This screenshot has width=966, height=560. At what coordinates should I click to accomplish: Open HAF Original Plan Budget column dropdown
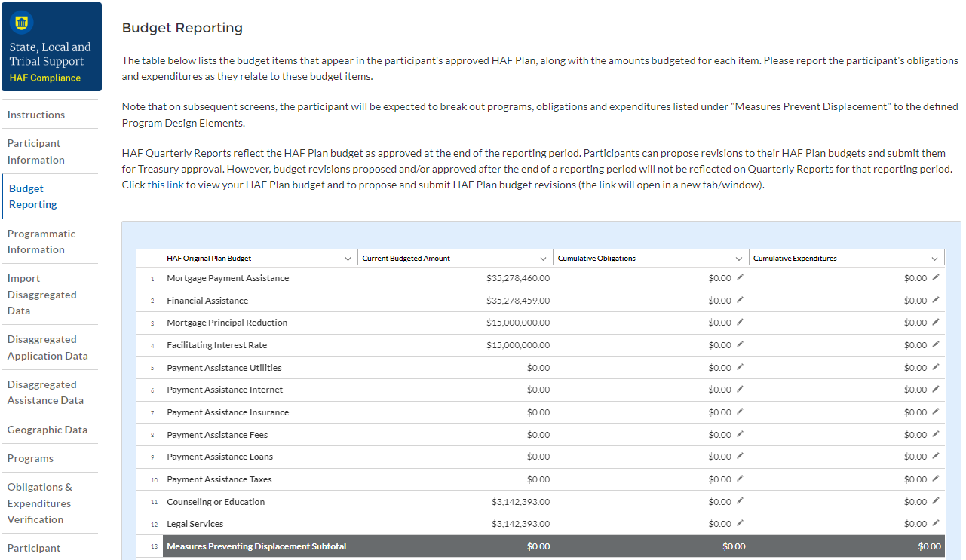point(348,259)
